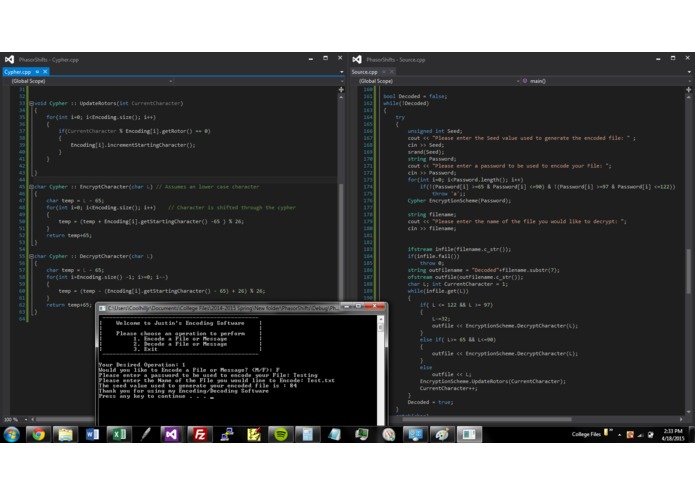Open the green desktop monitor taskbar icon

point(361,435)
